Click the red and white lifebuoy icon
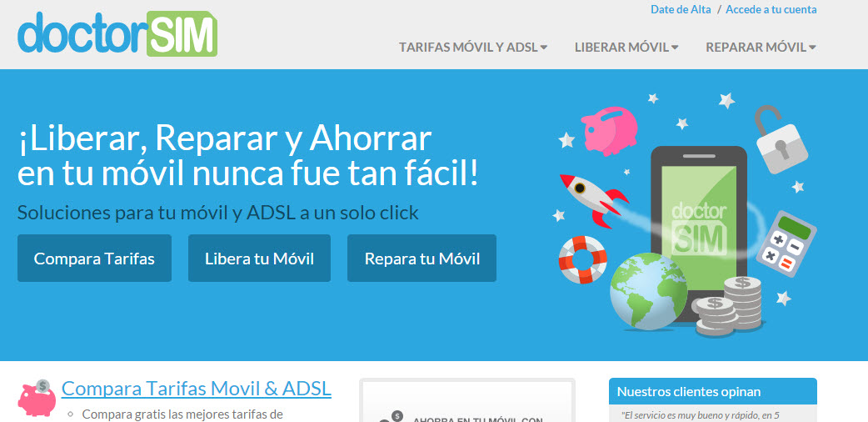Viewport: 868px width, 422px height. tap(582, 259)
